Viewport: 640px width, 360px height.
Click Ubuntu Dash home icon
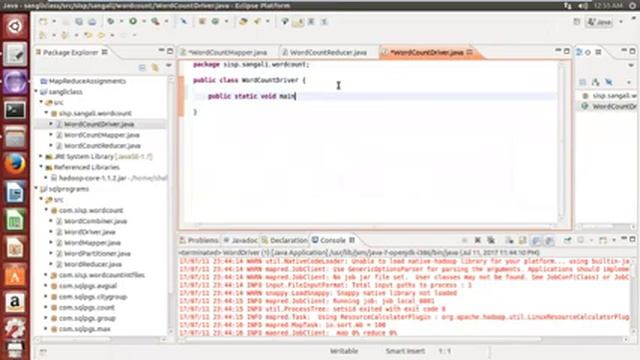tap(15, 27)
